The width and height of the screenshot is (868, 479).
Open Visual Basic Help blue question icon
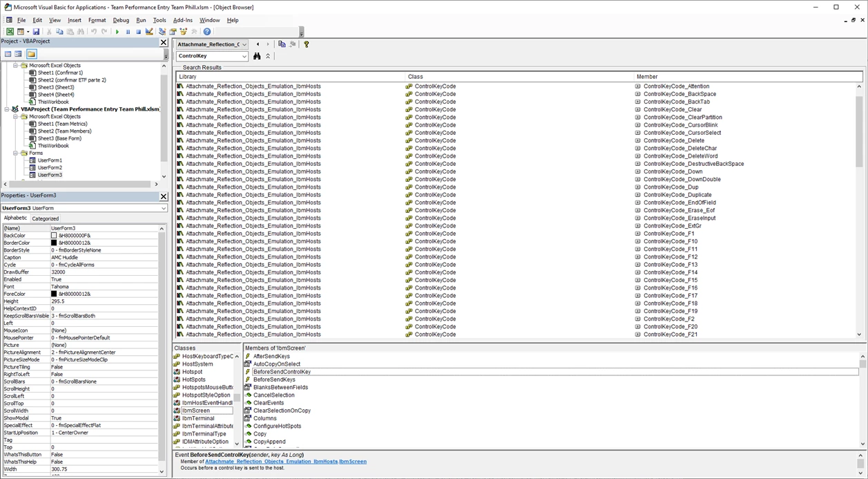click(x=207, y=32)
